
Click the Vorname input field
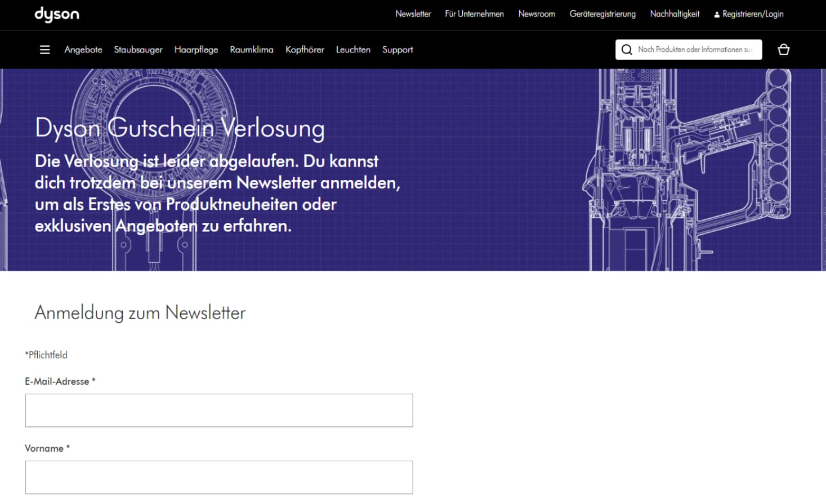[218, 477]
